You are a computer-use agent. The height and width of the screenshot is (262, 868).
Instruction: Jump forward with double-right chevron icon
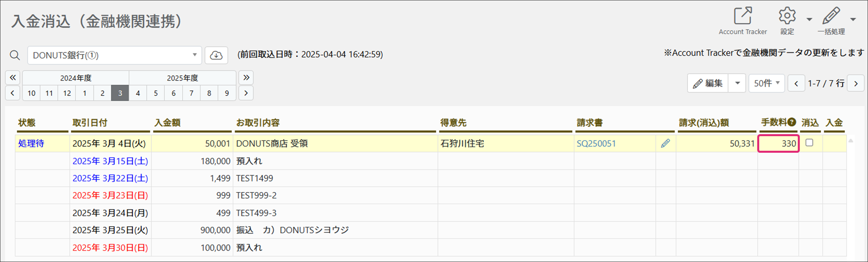[x=246, y=78]
